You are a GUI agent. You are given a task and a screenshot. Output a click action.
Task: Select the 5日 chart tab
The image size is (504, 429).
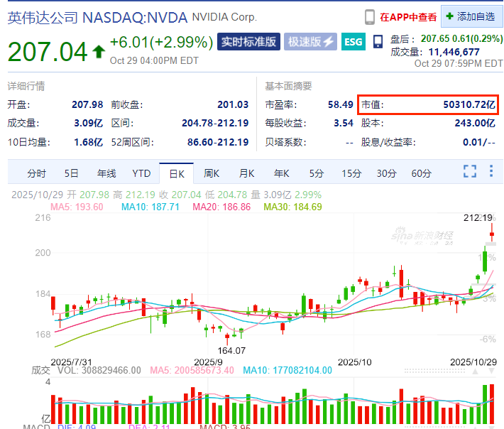coord(72,173)
